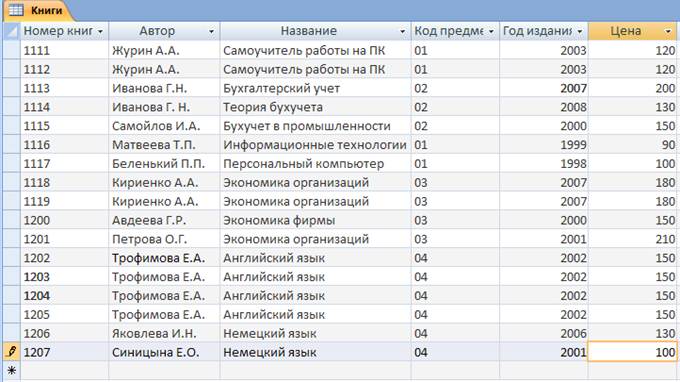
Task: Click the row selector for record 1200
Action: [12, 220]
